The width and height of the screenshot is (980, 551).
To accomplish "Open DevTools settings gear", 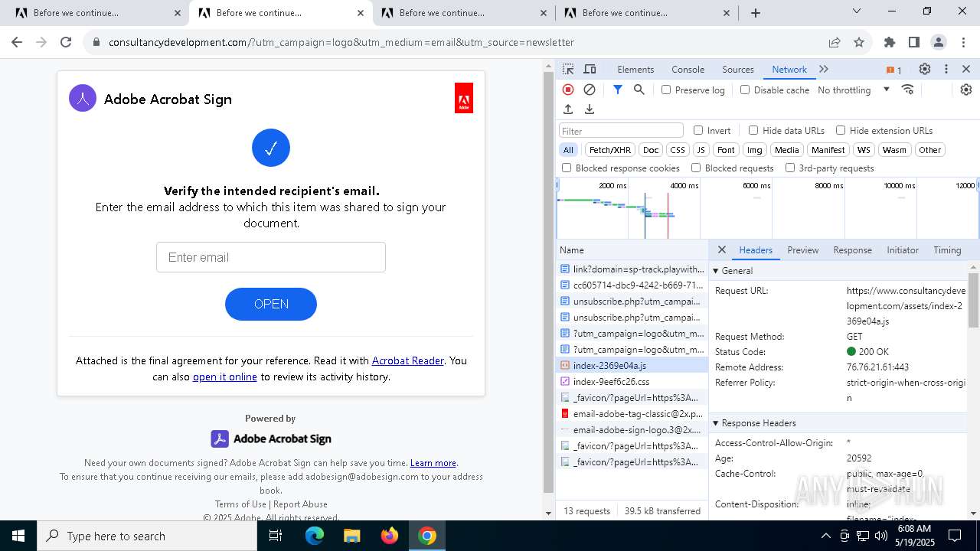I will pyautogui.click(x=925, y=69).
